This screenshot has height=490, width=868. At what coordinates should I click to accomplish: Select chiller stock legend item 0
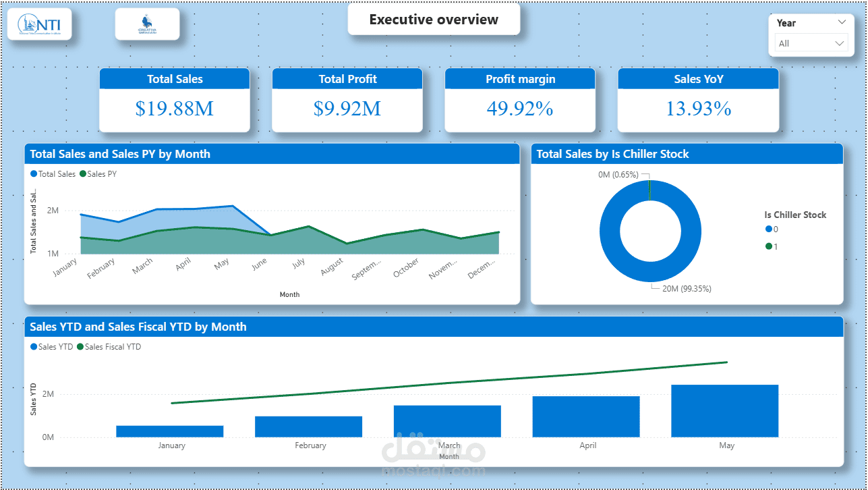pos(772,229)
